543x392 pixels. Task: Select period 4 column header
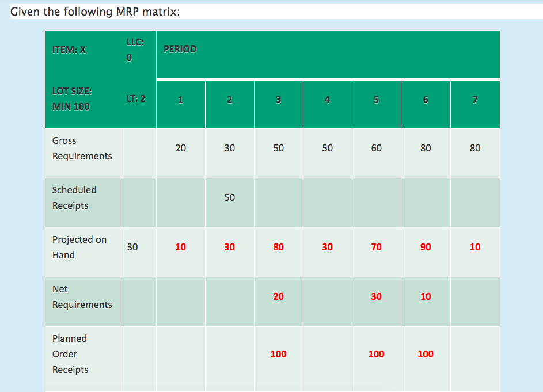pos(327,99)
